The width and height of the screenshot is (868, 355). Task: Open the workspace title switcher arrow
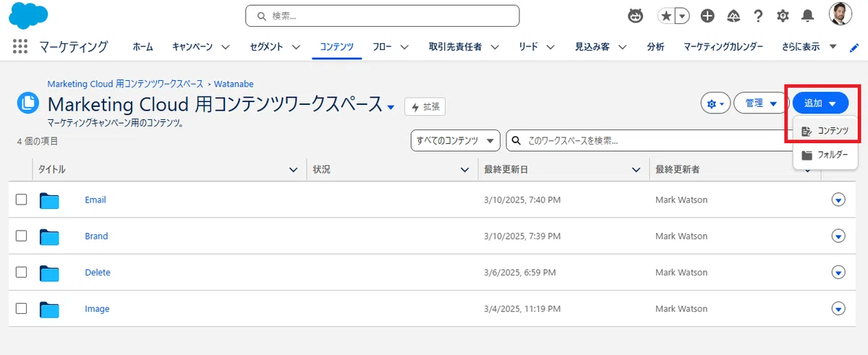pos(391,107)
